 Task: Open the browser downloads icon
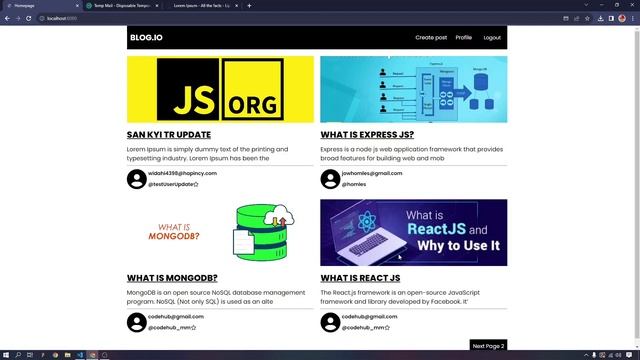click(600, 18)
